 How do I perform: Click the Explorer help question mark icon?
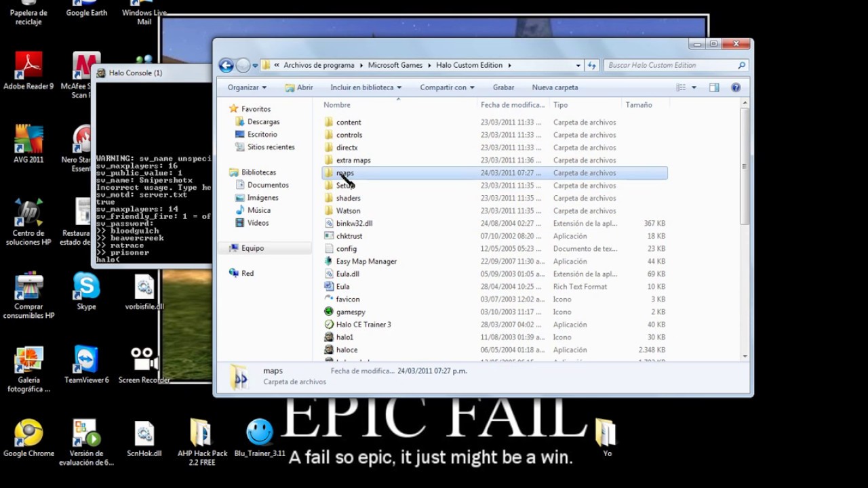pos(736,87)
